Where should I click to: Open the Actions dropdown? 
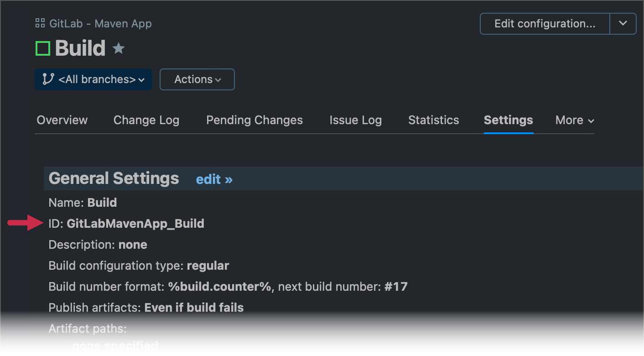point(197,79)
